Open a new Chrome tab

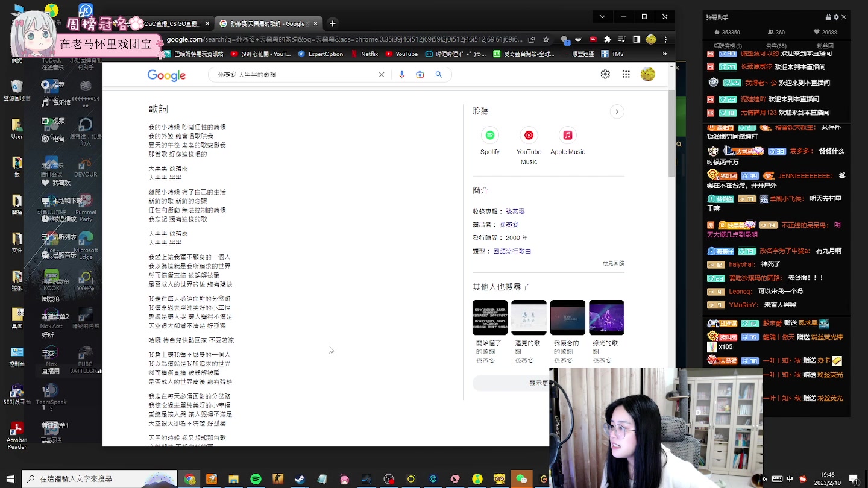pos(333,23)
